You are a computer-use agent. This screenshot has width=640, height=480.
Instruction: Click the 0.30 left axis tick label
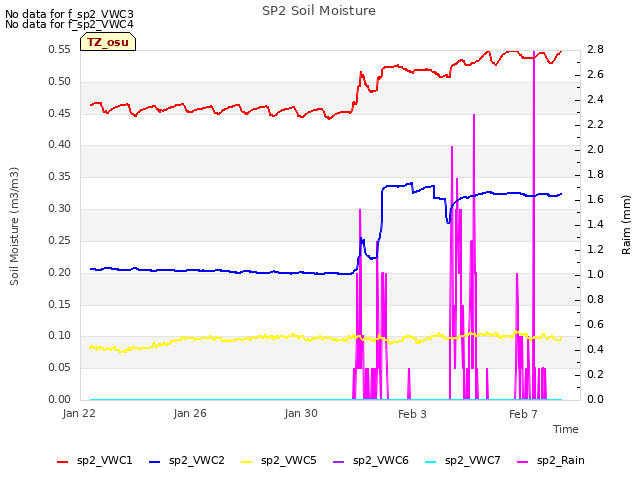click(60, 208)
